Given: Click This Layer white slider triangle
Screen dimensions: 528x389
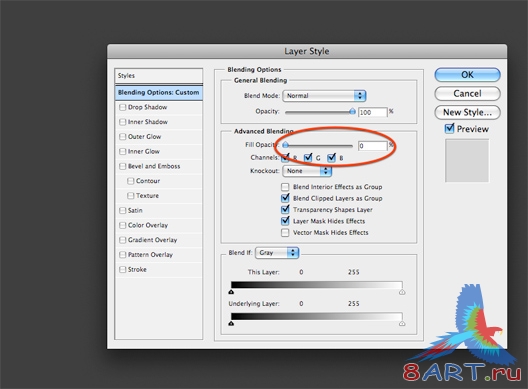Looking at the screenshot, I should [x=402, y=292].
